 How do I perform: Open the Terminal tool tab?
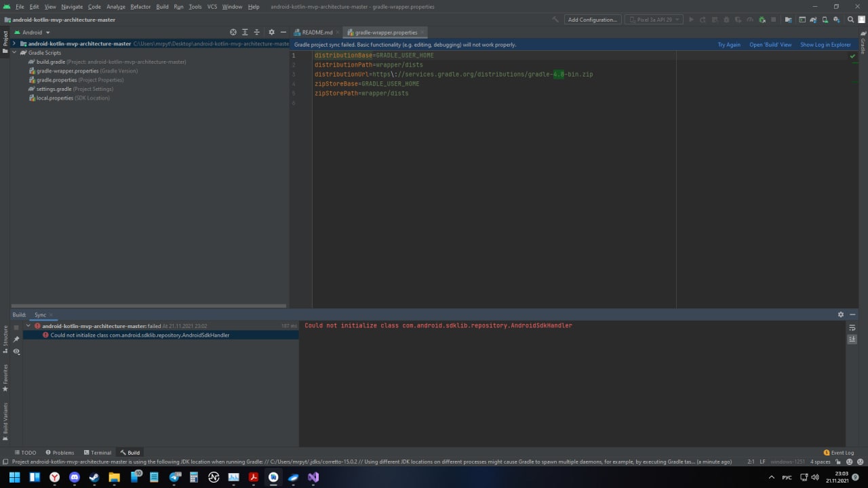[97, 452]
